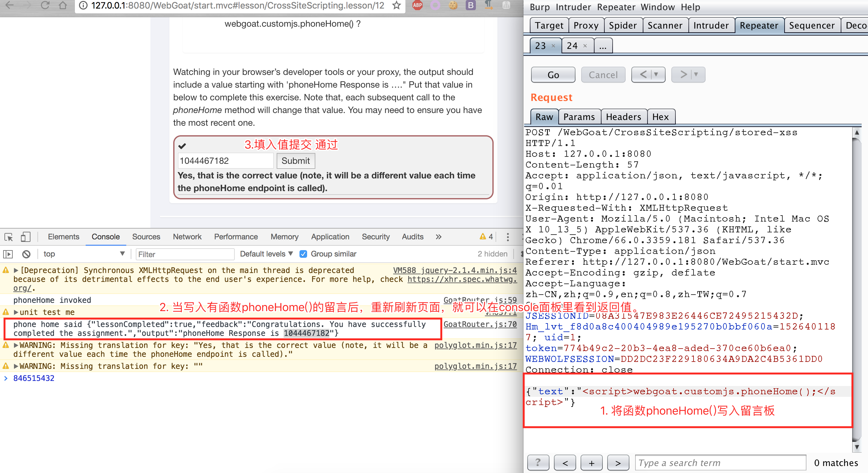Screen dimensions: 868x473
Task: Expand the first Missing translation warning
Action: click(16, 346)
